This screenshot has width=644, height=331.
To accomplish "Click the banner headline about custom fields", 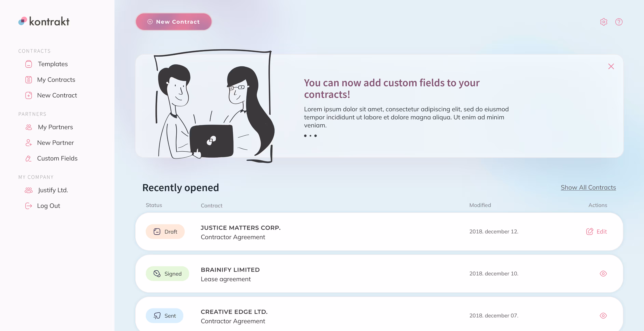I will click(x=392, y=89).
